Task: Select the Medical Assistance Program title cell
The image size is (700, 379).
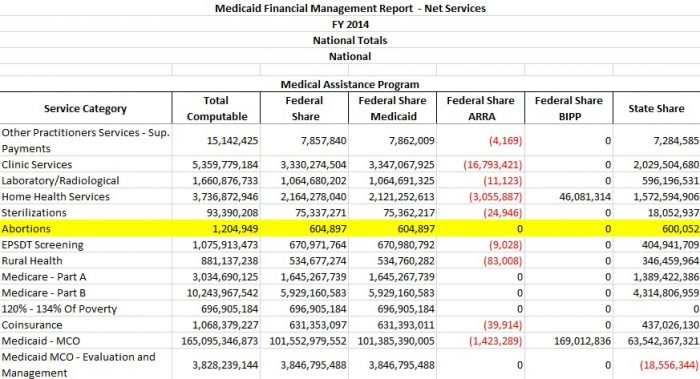Action: (350, 84)
